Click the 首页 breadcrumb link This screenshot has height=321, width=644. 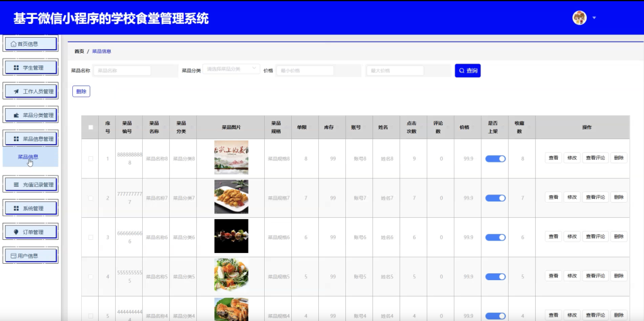[x=79, y=52]
